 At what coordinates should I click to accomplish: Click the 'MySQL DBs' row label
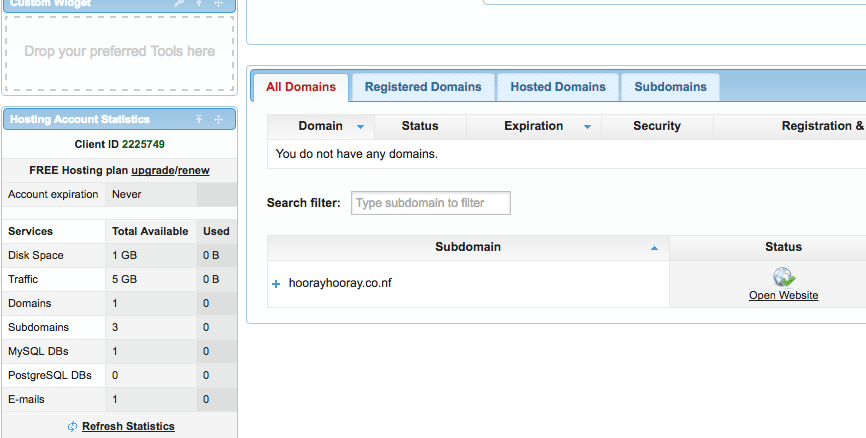click(38, 351)
